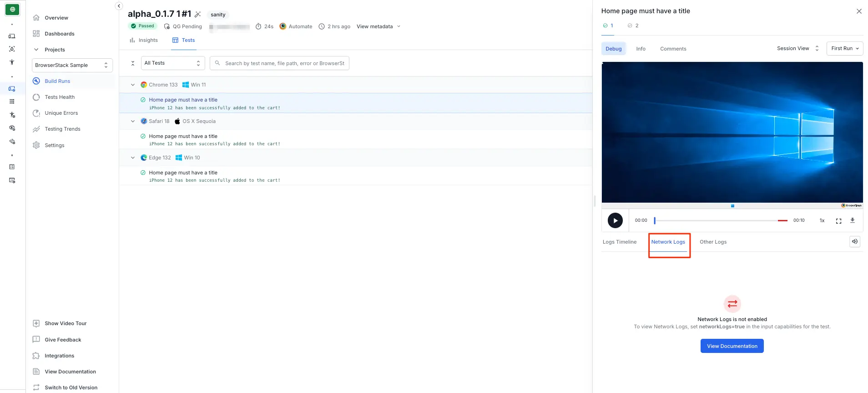This screenshot has width=868, height=393.
Task: Collapse the left sidebar panel
Action: click(x=119, y=6)
